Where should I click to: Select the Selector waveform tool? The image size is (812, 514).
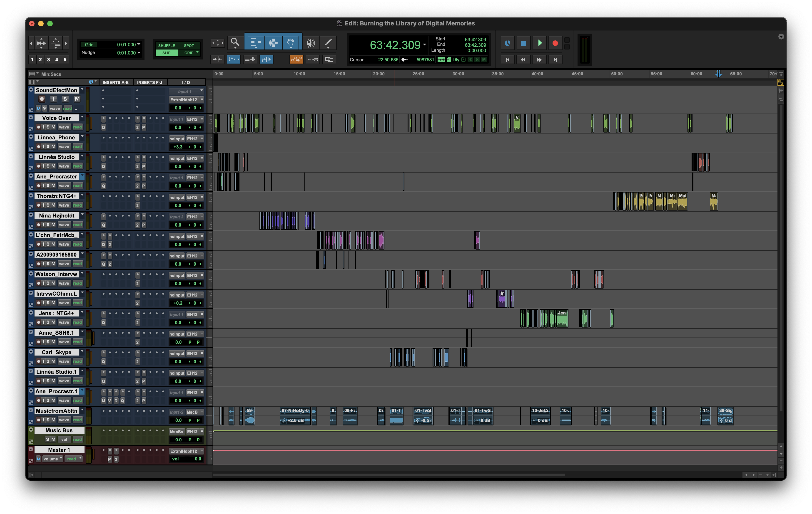[x=273, y=42]
